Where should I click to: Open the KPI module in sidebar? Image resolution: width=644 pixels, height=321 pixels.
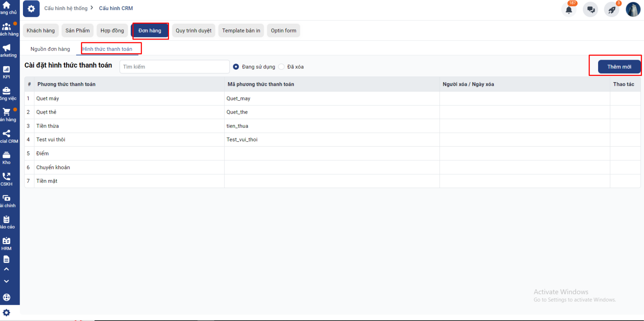coord(6,72)
